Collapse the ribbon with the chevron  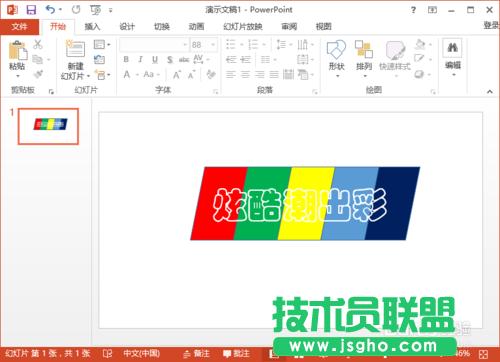tap(489, 91)
